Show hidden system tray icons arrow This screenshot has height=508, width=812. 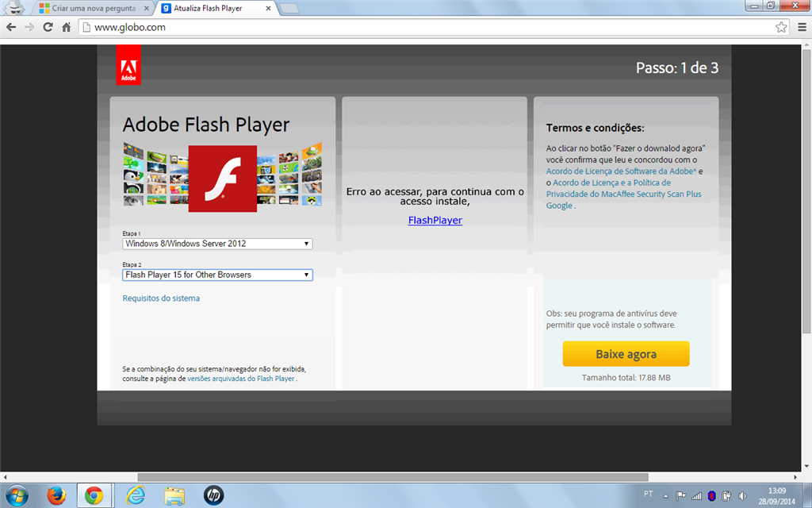pyautogui.click(x=665, y=496)
